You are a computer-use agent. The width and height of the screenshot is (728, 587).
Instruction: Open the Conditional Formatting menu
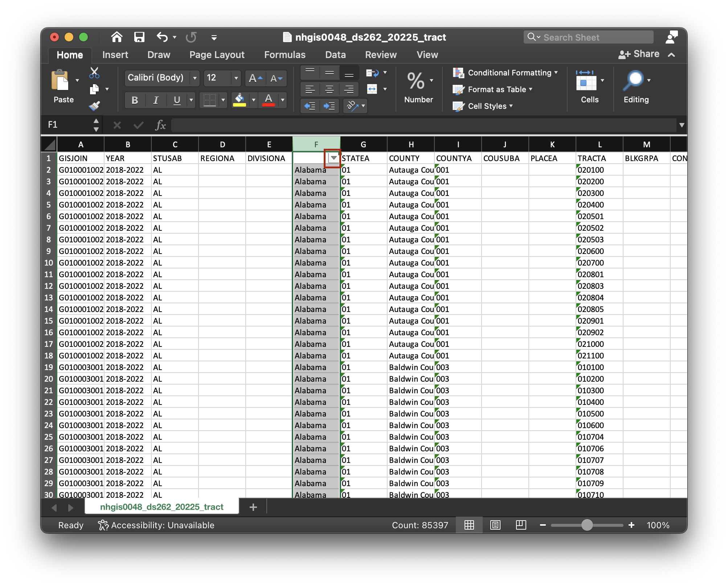tap(505, 73)
